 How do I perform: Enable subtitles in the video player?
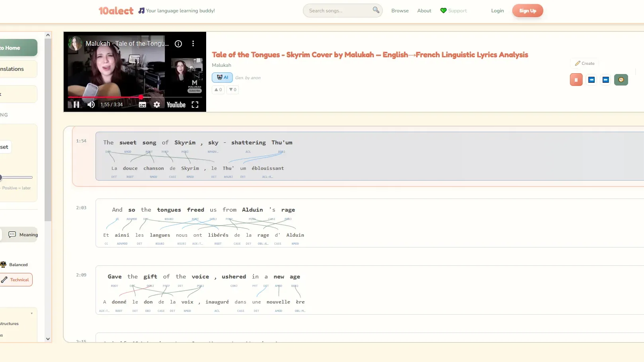[142, 104]
